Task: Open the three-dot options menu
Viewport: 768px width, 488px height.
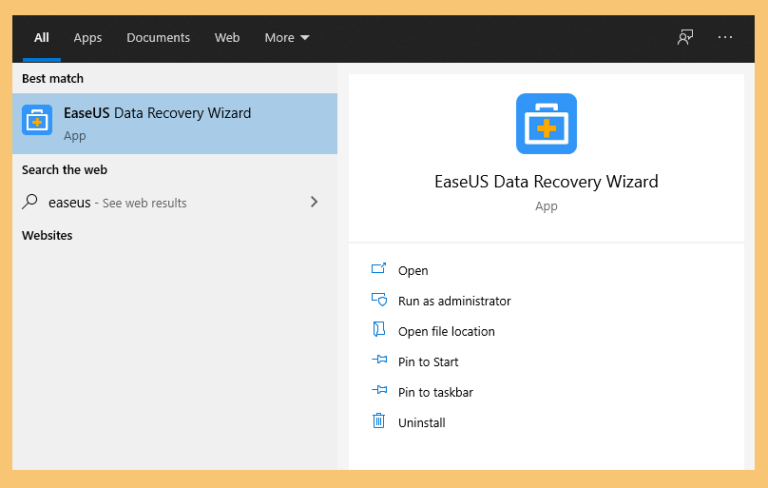Action: pyautogui.click(x=725, y=37)
